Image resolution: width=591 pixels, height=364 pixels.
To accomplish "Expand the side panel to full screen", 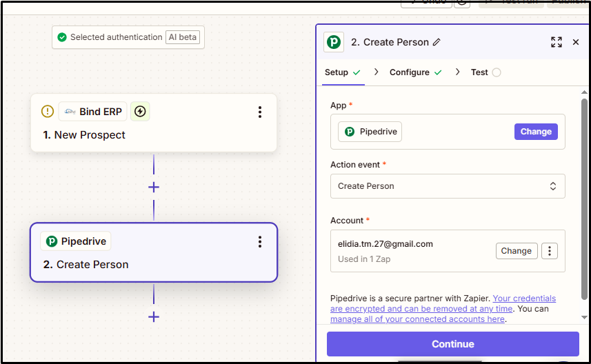I will (557, 42).
